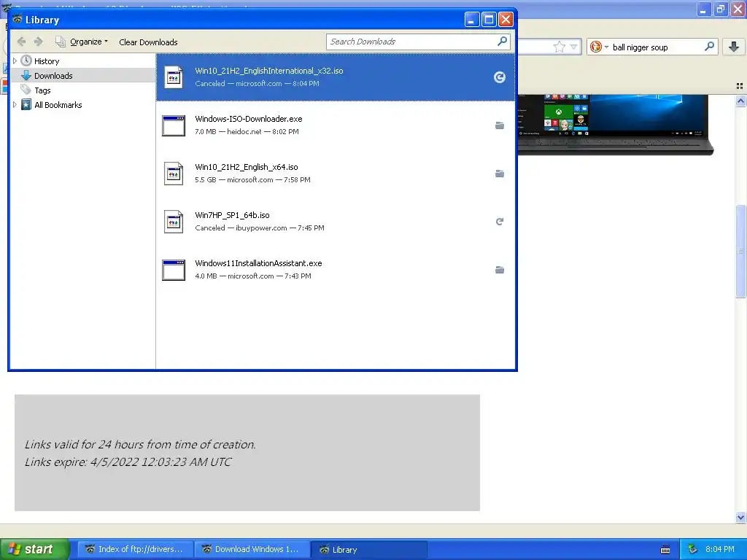Open the Start menu
Viewport: 747px width, 560px height.
click(34, 549)
